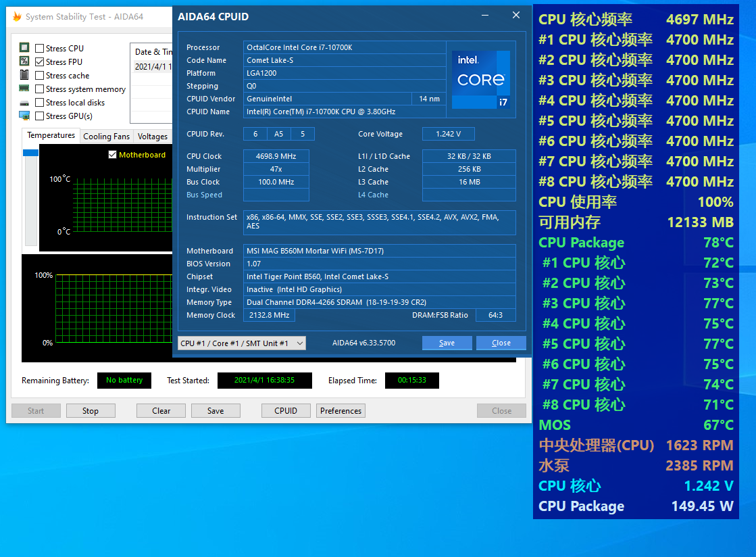Click Save in the CPUID dialog

[x=447, y=343]
